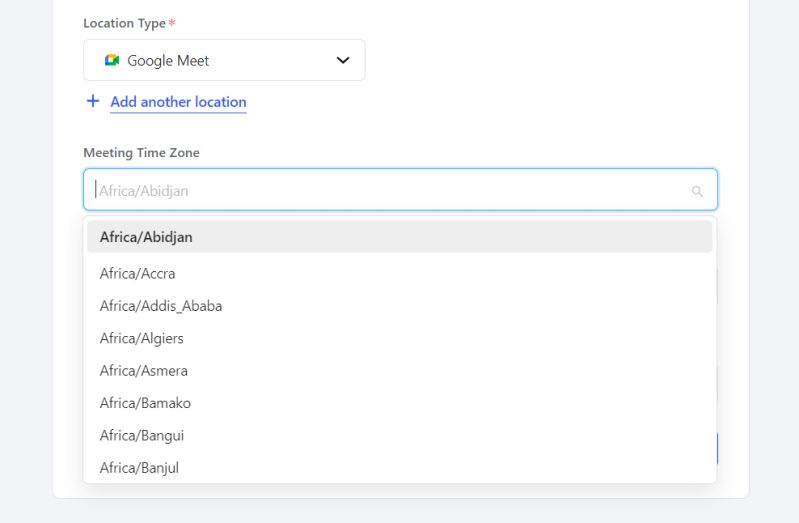Click the magnifier icon in time zone field

point(697,191)
